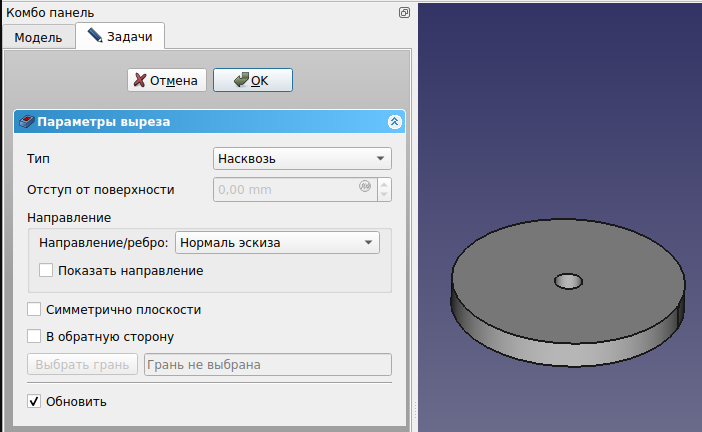Click the Направление group label
The width and height of the screenshot is (702, 432).
pyautogui.click(x=69, y=218)
